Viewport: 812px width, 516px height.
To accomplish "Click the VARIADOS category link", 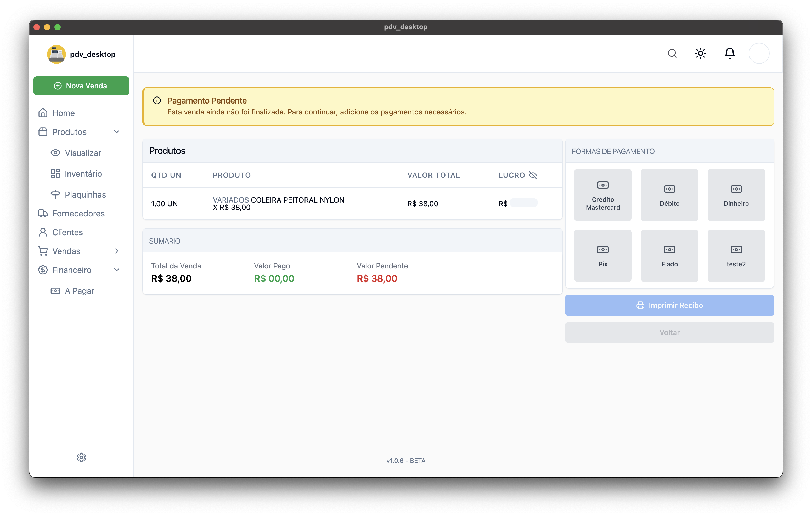I will pyautogui.click(x=231, y=200).
